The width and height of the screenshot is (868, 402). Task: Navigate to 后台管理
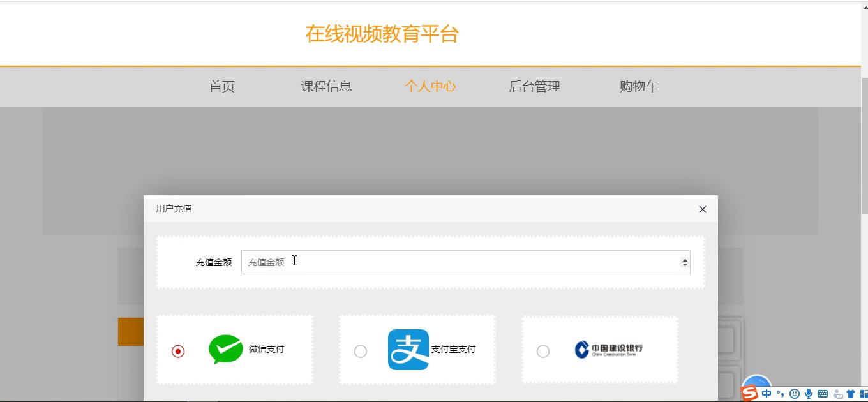(x=534, y=87)
